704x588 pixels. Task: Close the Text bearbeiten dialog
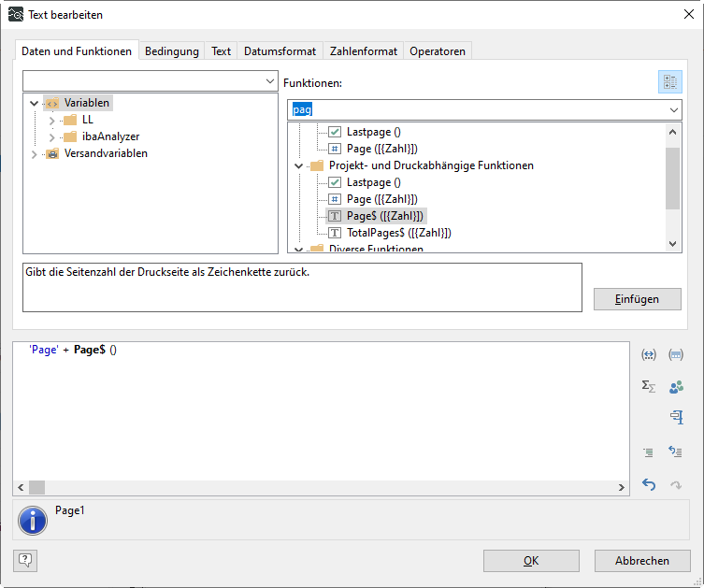pos(689,14)
